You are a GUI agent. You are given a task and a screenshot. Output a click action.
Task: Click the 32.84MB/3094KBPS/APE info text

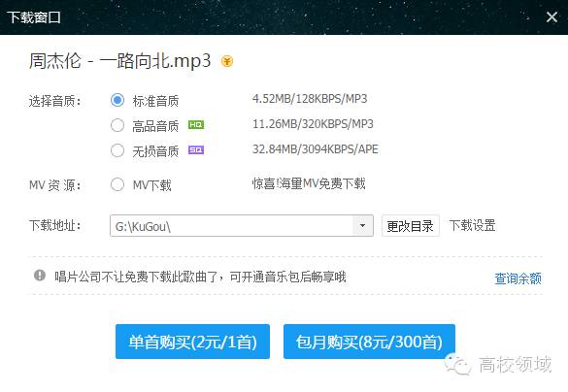(316, 149)
